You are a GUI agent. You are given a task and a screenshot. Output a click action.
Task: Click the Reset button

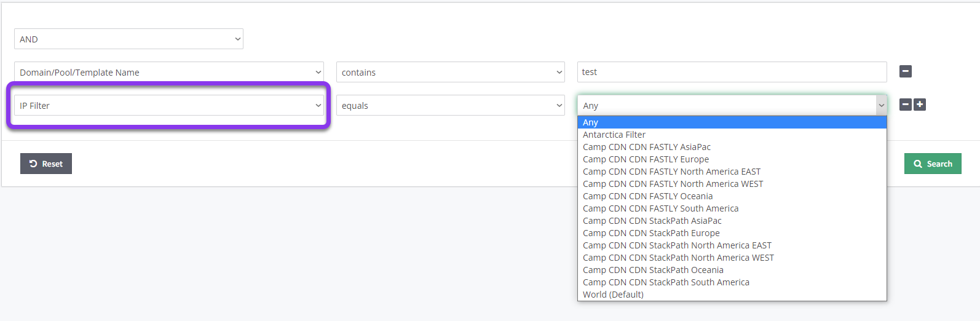[46, 164]
